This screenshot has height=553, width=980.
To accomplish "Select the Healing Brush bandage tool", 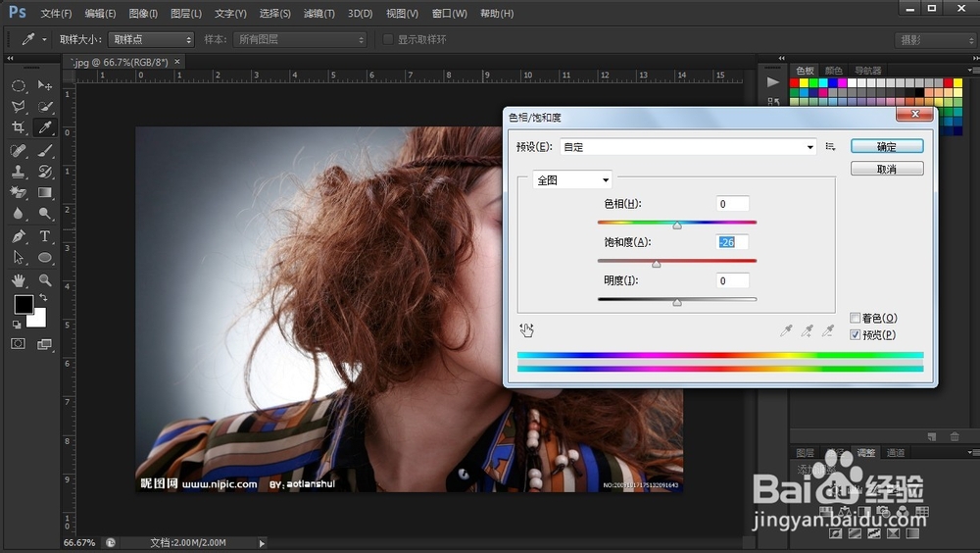I will tap(18, 151).
